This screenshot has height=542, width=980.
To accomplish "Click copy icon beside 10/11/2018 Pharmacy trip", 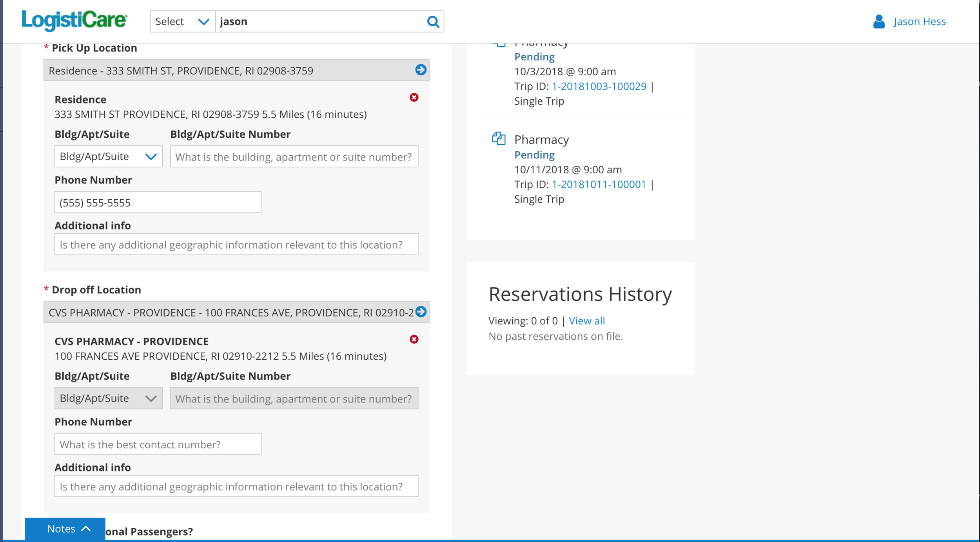I will [x=499, y=138].
